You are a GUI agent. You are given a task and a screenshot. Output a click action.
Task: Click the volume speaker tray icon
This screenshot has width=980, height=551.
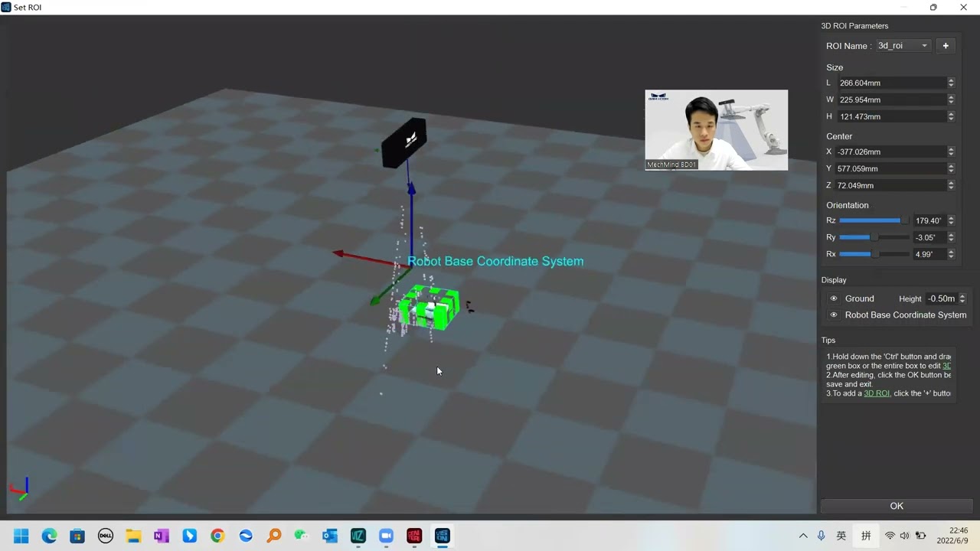[905, 536]
